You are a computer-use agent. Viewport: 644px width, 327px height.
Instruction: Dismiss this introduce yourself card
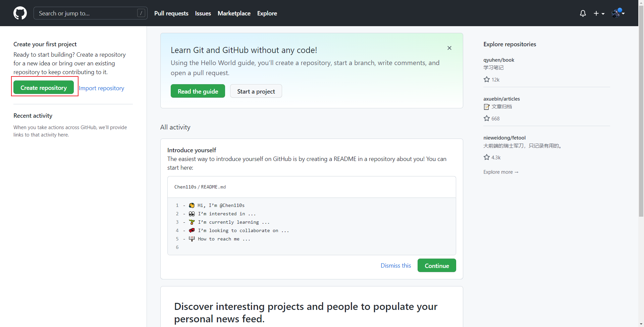pos(396,266)
